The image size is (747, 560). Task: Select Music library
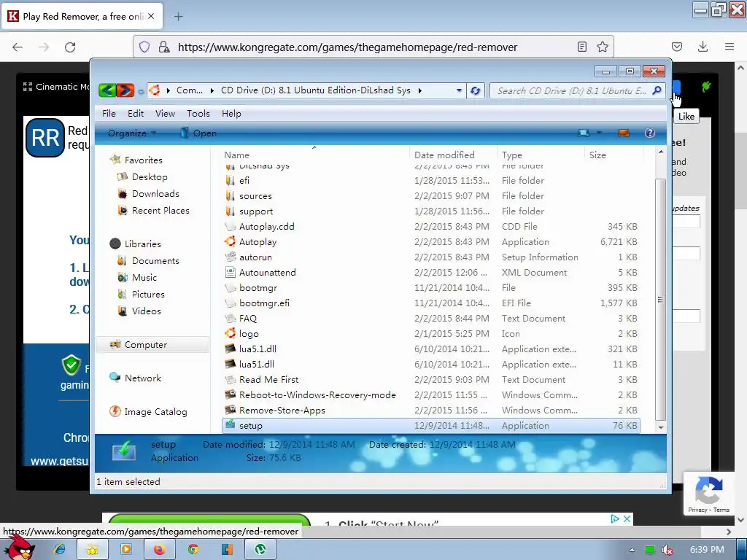144,277
